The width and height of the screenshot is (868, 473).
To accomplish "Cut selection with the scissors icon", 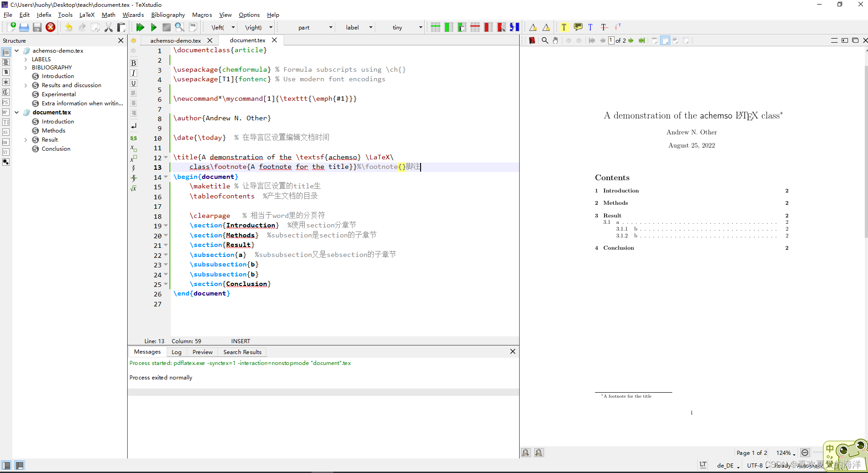I will [x=108, y=27].
